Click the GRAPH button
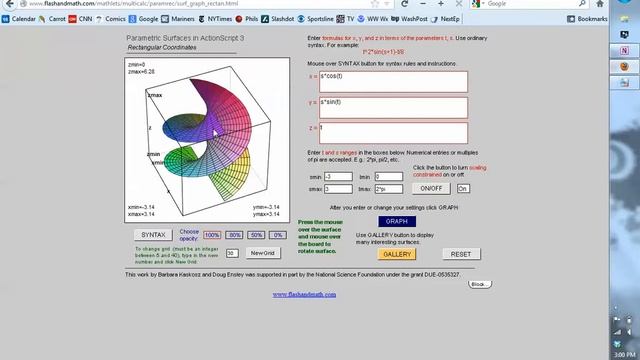This screenshot has height=360, width=640. point(397,221)
